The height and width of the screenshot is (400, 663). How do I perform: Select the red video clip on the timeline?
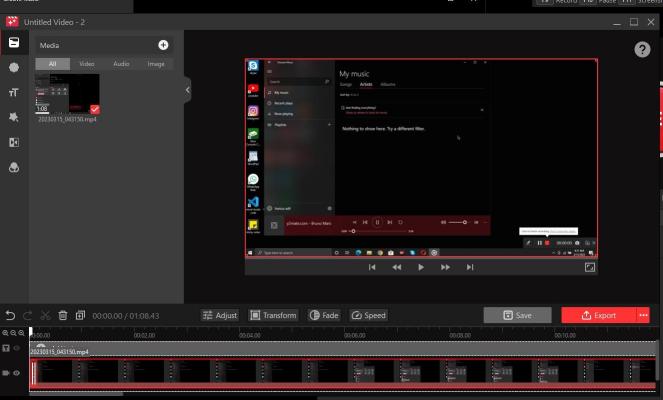[x=343, y=373]
